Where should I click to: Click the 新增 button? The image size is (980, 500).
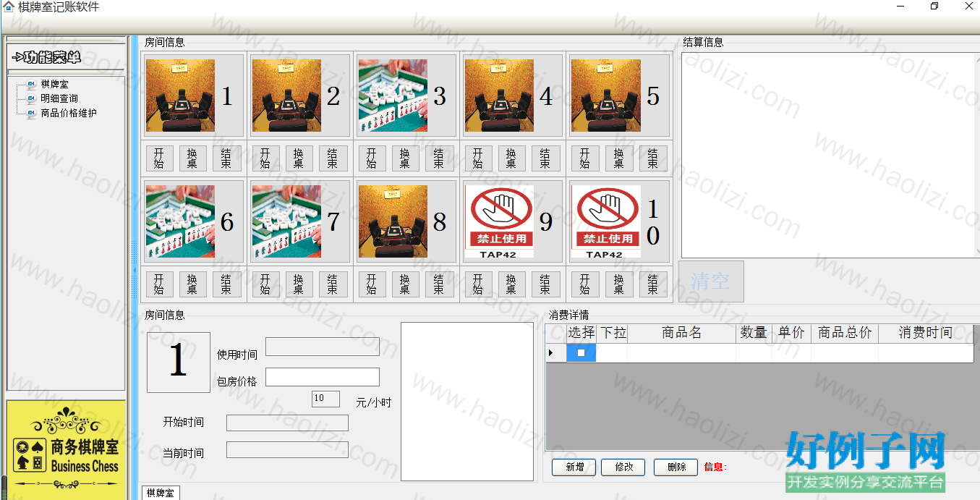pyautogui.click(x=575, y=467)
